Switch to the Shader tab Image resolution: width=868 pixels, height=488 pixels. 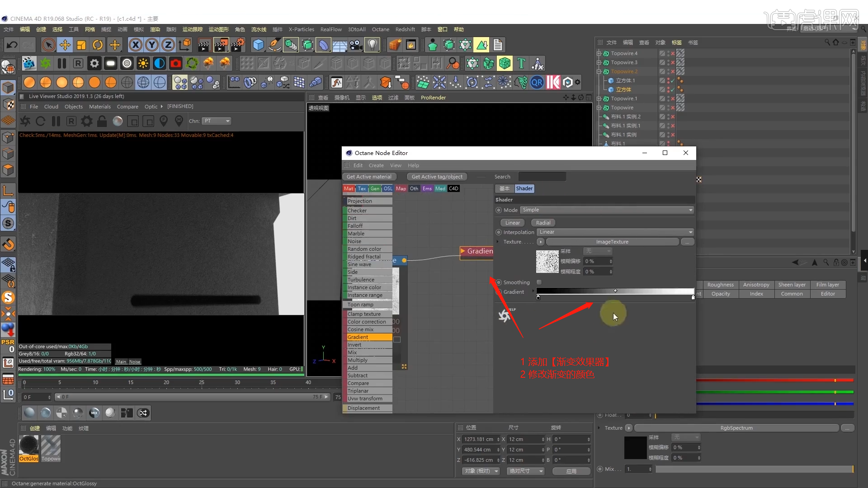[x=524, y=189]
